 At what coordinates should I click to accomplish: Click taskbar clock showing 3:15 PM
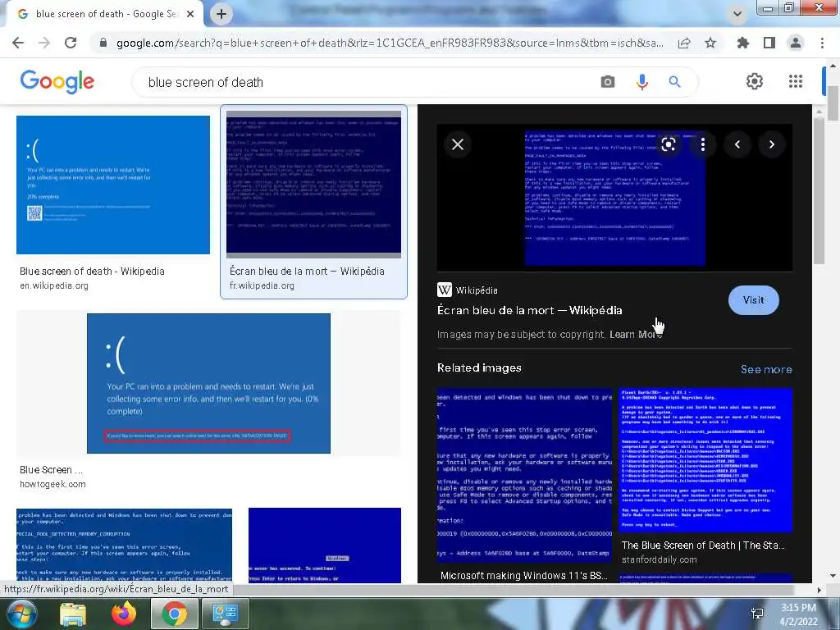pyautogui.click(x=798, y=614)
